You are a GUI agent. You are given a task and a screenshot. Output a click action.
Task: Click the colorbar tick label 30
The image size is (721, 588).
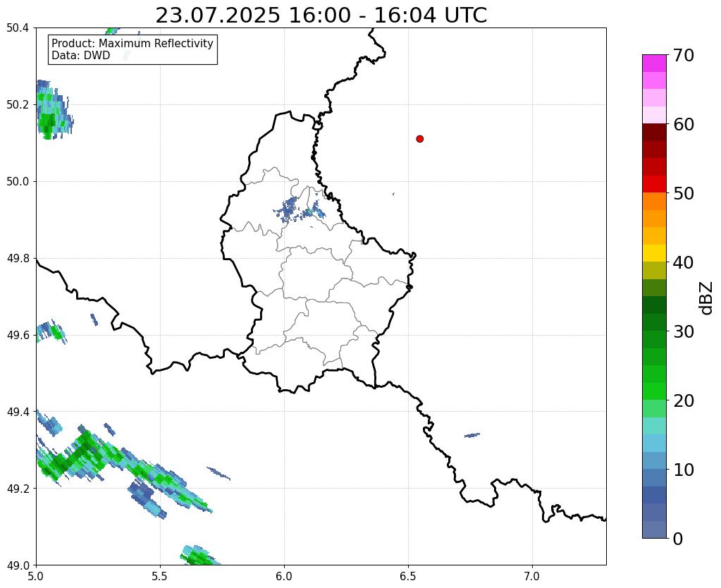[684, 331]
